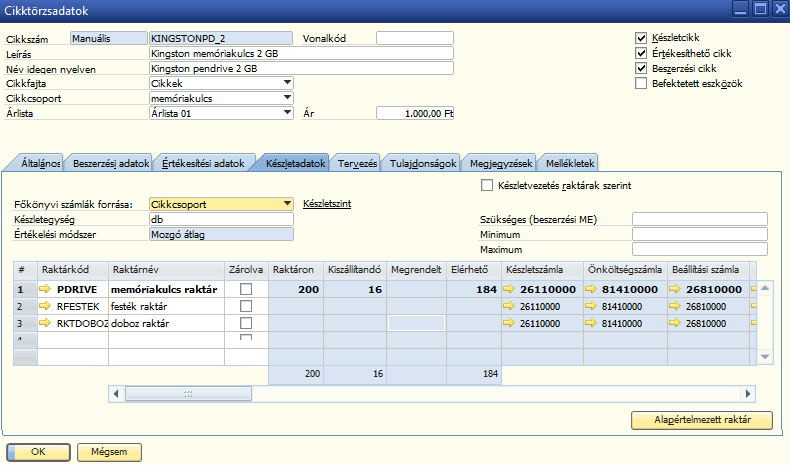Click doboz raktár cell
Screen dimensions: 790x465
click(166, 323)
